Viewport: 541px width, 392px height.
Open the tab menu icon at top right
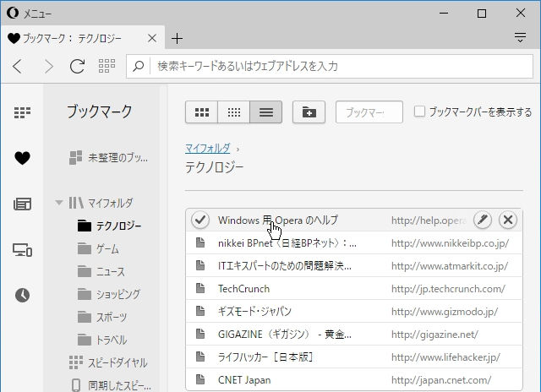[520, 37]
